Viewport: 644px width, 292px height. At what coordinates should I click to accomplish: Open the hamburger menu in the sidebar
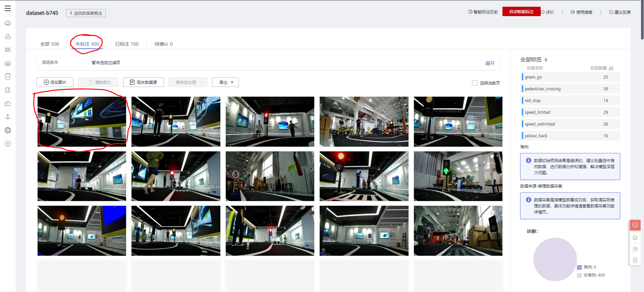8,8
